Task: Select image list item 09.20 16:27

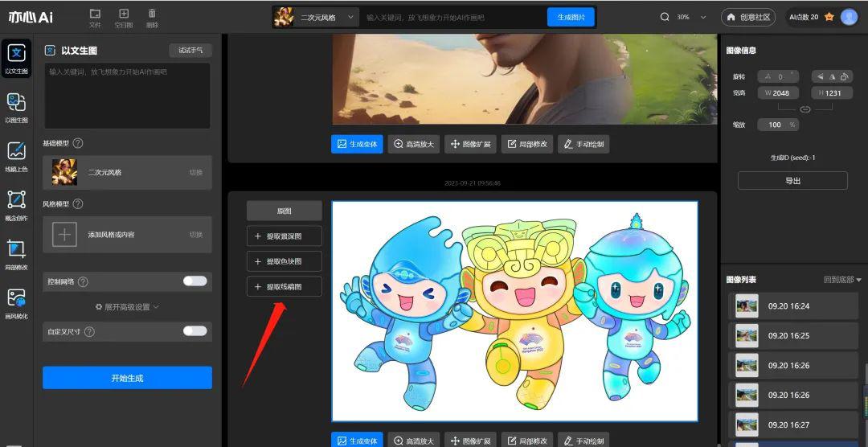Action: [792, 424]
